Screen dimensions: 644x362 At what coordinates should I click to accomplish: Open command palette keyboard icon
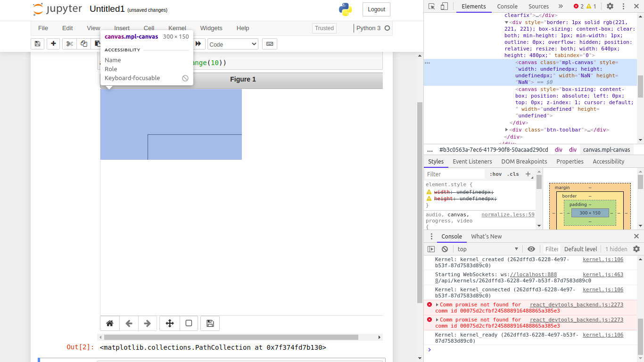pyautogui.click(x=270, y=44)
